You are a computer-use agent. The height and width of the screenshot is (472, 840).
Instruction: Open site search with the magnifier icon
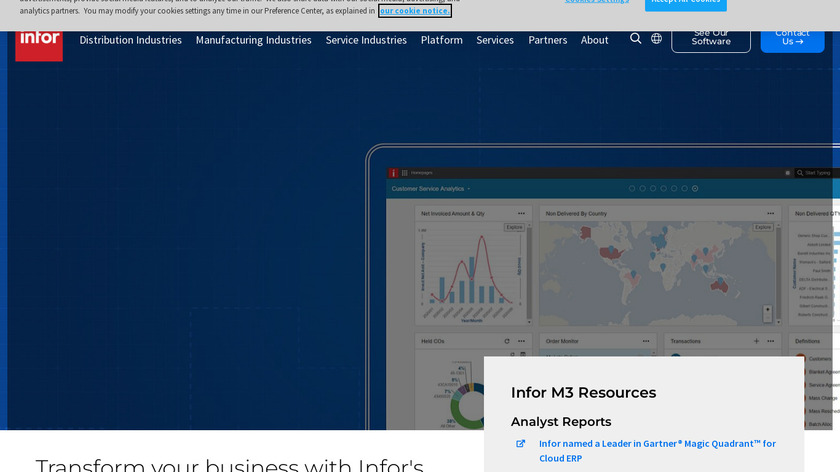tap(636, 39)
